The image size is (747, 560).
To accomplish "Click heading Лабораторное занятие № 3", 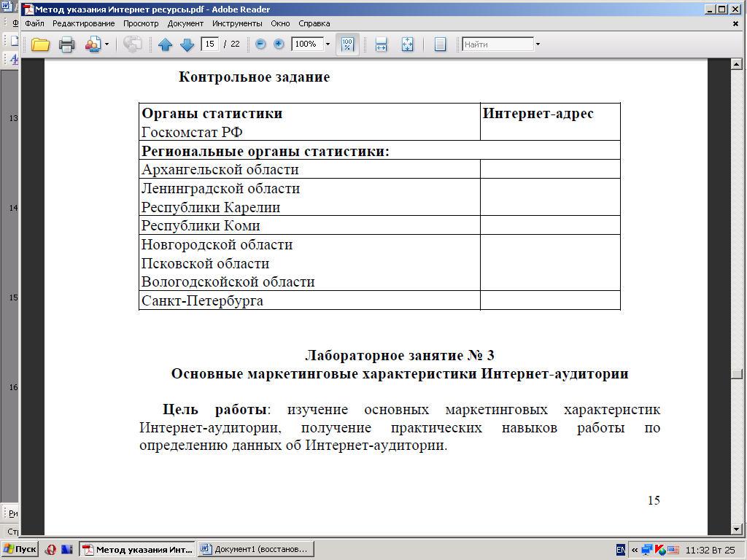I will [400, 355].
